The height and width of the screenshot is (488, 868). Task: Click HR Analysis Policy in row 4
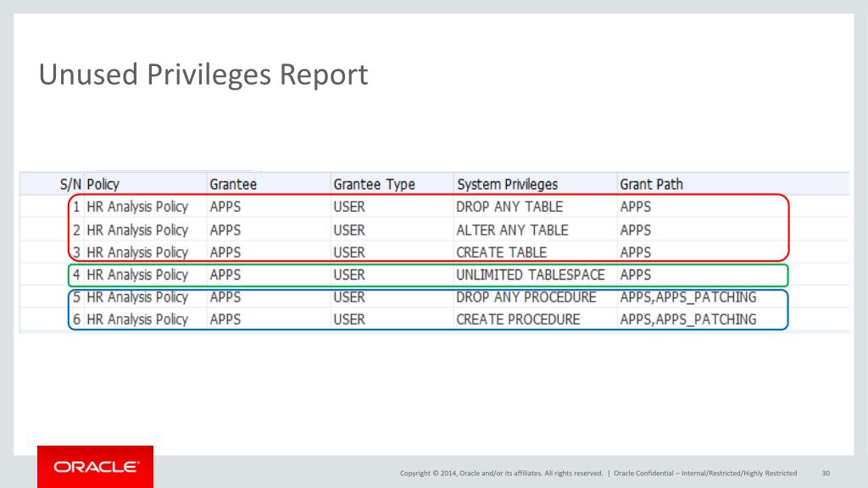(138, 275)
